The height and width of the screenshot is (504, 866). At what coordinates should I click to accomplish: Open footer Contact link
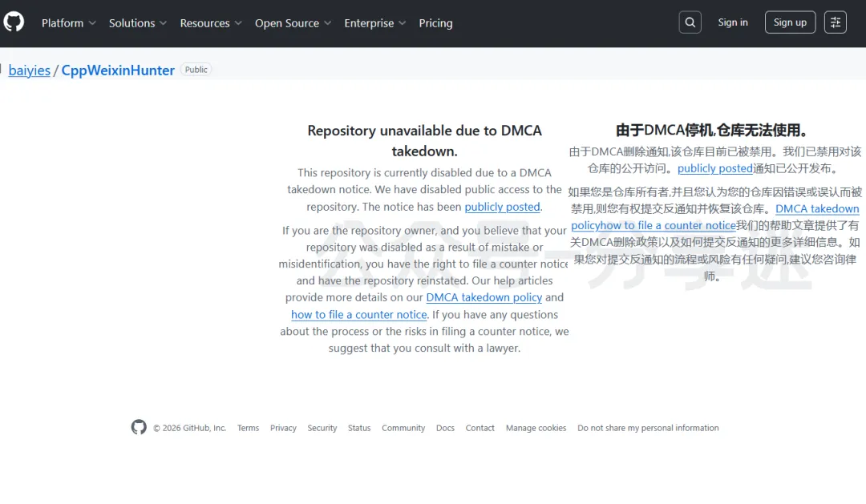point(480,428)
